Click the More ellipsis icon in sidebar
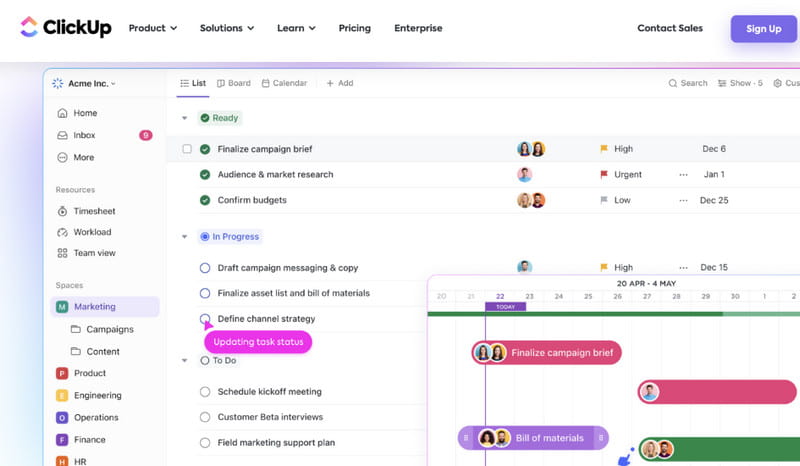Image resolution: width=800 pixels, height=466 pixels. click(x=62, y=157)
